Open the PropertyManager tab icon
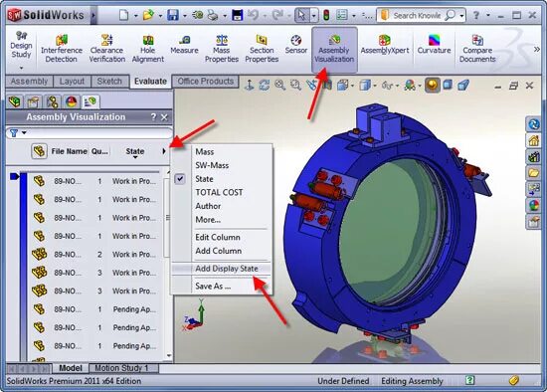The width and height of the screenshot is (547, 392). (x=33, y=101)
